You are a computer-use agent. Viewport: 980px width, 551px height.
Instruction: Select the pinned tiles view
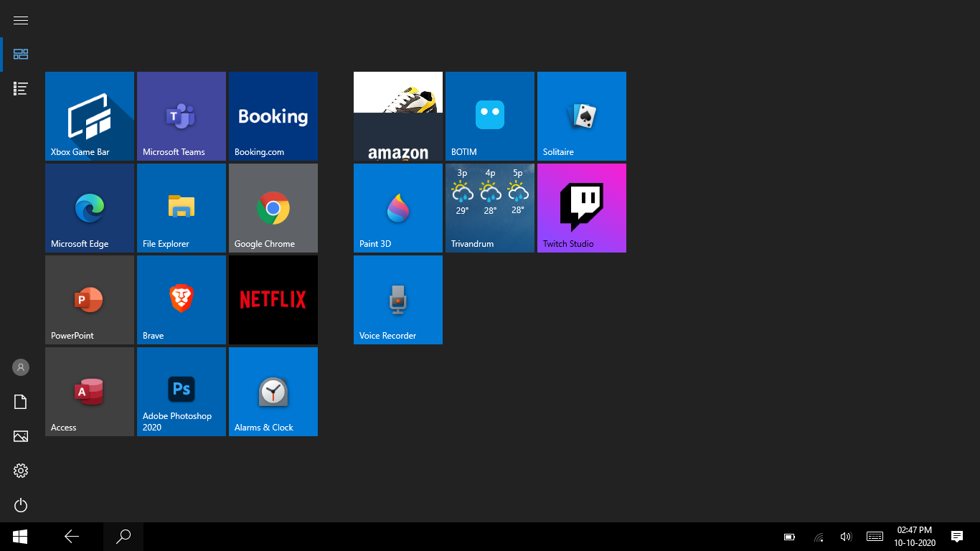tap(21, 55)
